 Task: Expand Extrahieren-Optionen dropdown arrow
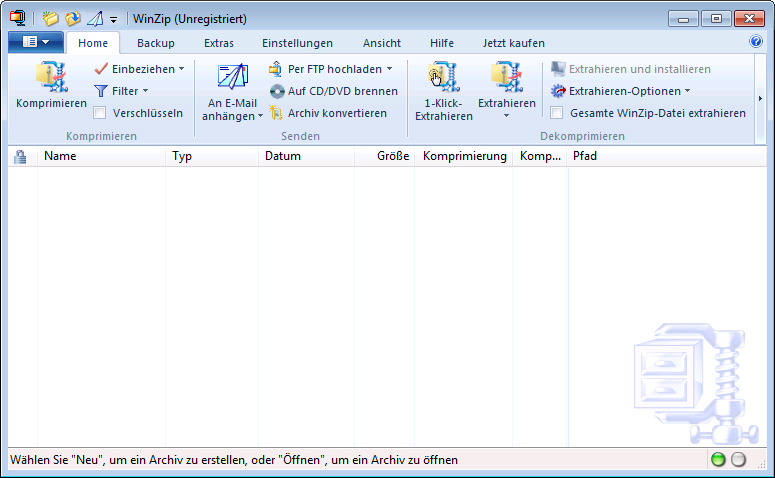click(688, 91)
